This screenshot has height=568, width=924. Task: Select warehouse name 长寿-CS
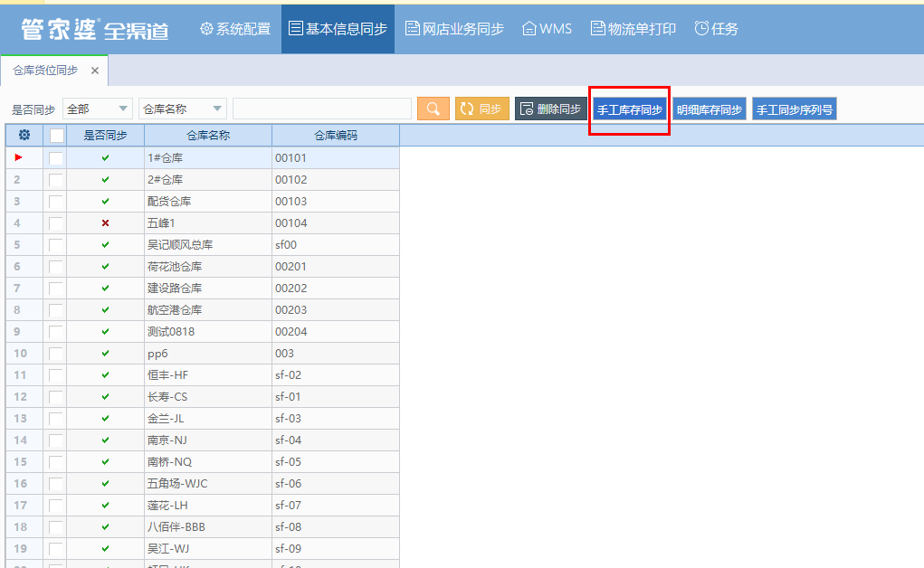tap(167, 397)
